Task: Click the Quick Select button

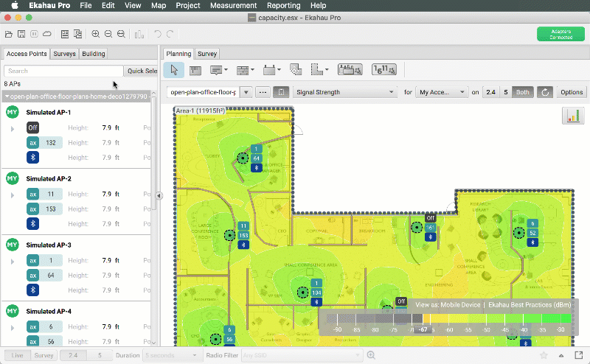Action: (141, 71)
